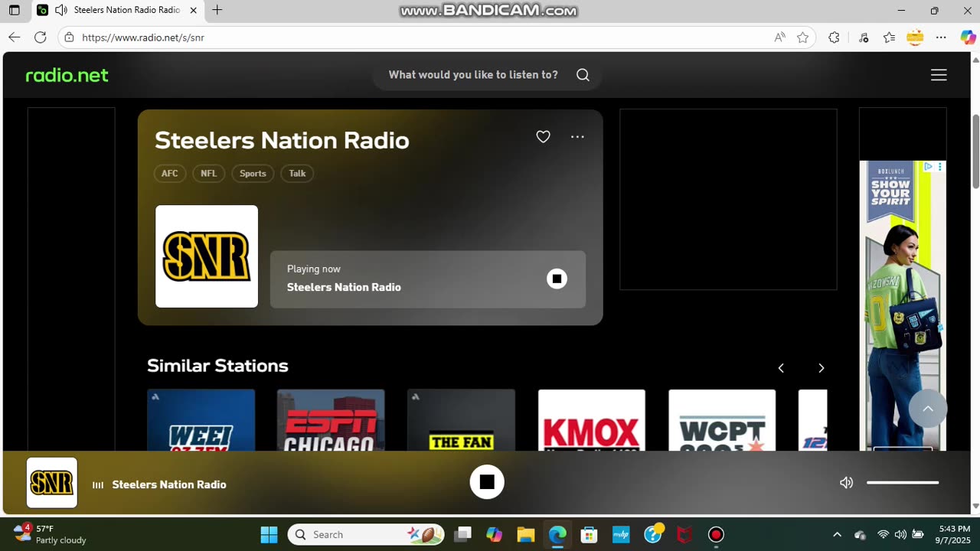Add this page to favorites star
This screenshot has height=551, width=980.
point(802,37)
